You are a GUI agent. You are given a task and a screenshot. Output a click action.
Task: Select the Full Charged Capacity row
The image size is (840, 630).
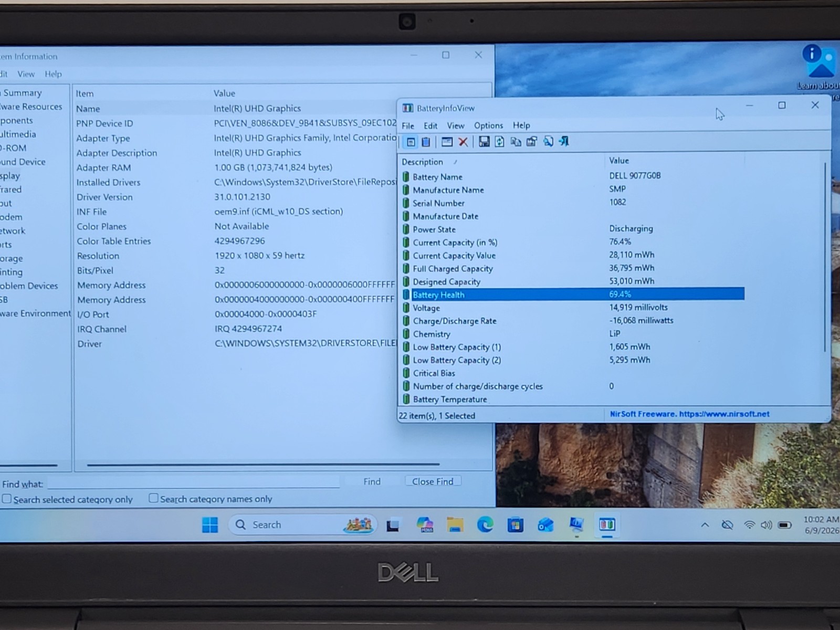click(572, 268)
